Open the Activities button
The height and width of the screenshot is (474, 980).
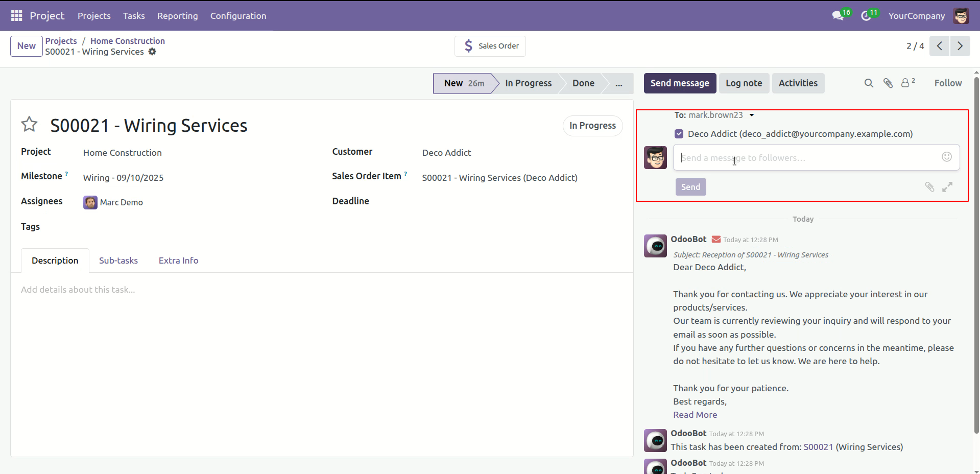click(x=798, y=83)
